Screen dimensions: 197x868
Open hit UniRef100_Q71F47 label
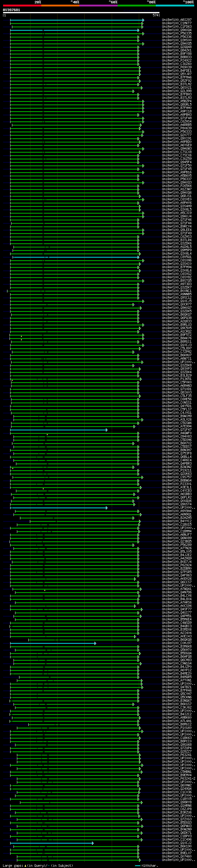tap(177, 430)
